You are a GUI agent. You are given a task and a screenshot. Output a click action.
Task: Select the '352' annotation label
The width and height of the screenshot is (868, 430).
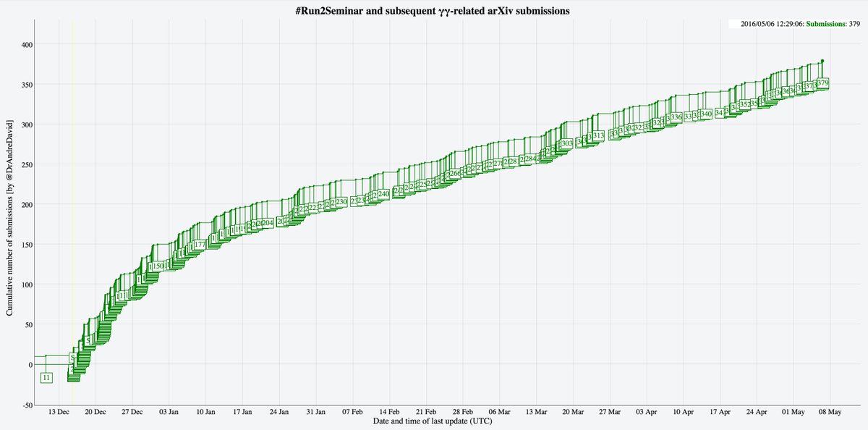(x=744, y=105)
